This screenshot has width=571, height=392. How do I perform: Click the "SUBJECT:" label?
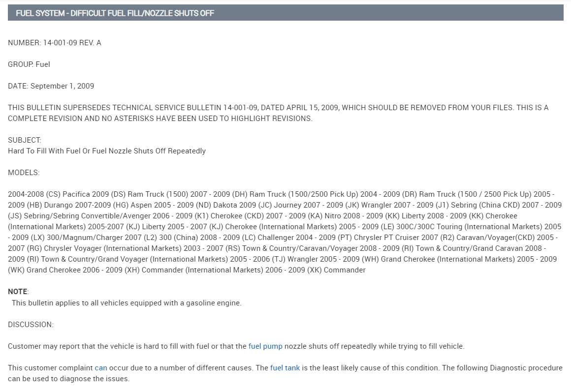click(25, 140)
